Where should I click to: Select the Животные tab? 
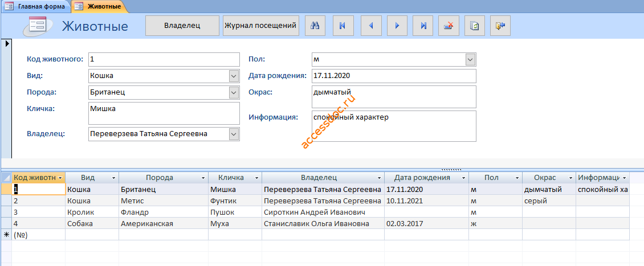[99, 6]
